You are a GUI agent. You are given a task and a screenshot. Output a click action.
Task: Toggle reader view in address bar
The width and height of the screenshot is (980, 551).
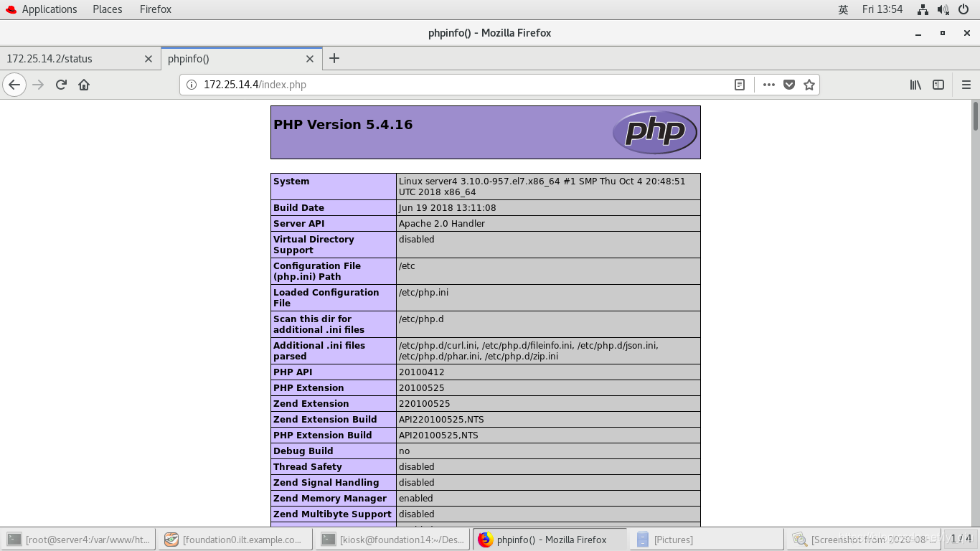[740, 85]
